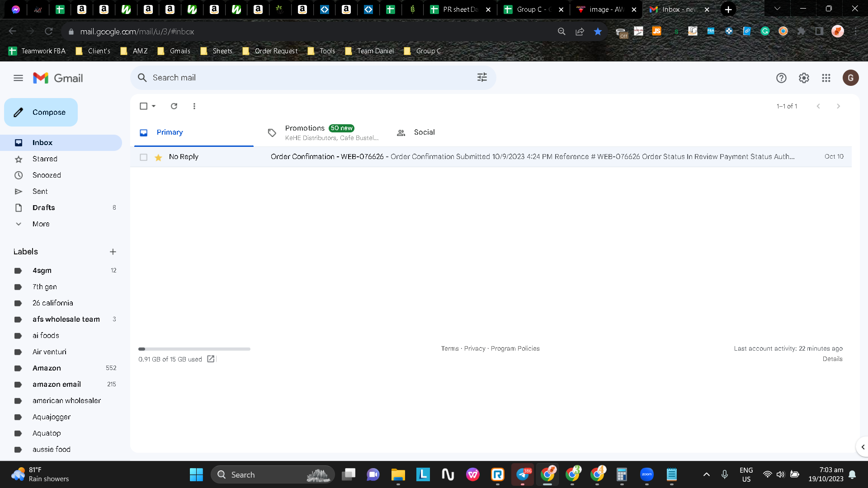The height and width of the screenshot is (488, 868).
Task: Create a new label with plus icon
Action: (x=113, y=252)
